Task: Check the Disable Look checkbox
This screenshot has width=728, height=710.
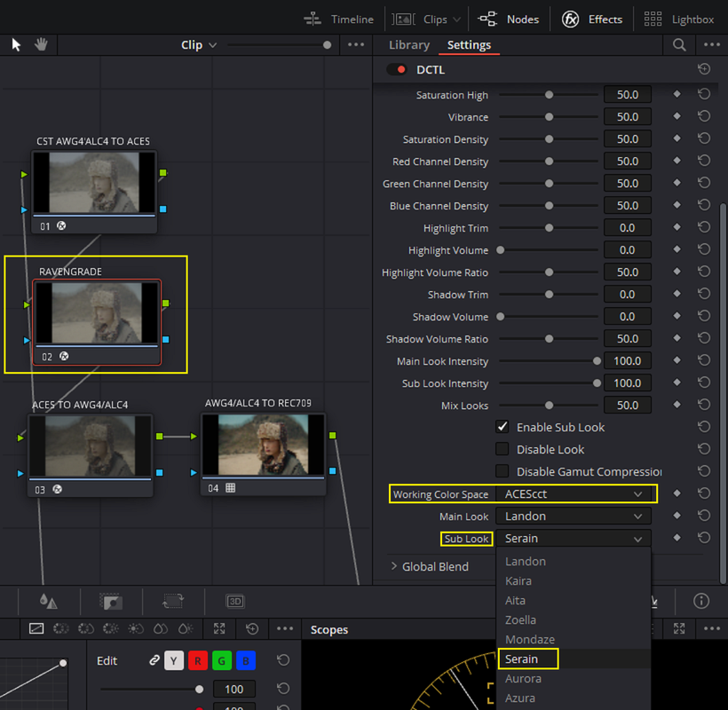Action: tap(502, 449)
